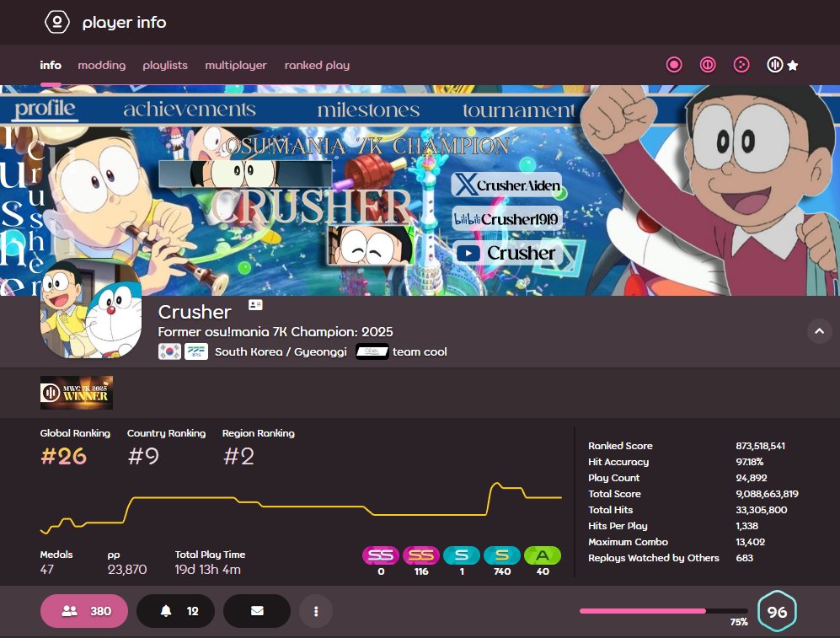
Task: Click Total Hits value 33,305,800
Action: [x=762, y=510]
